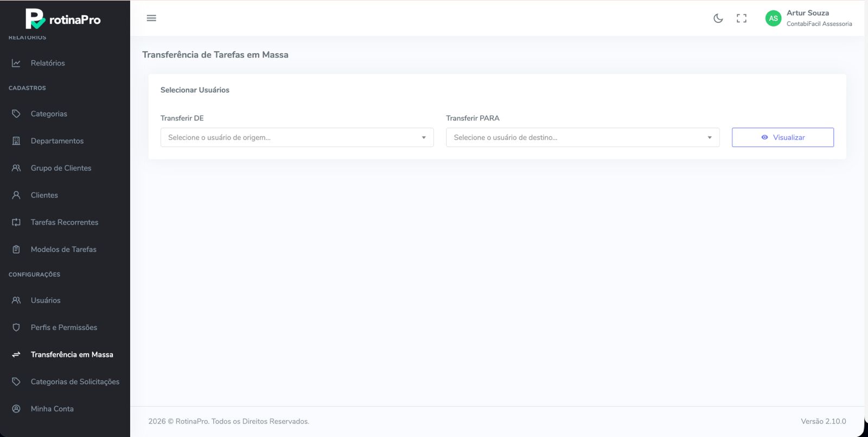
Task: Click the Minha Conta profile icon
Action: tap(16, 409)
